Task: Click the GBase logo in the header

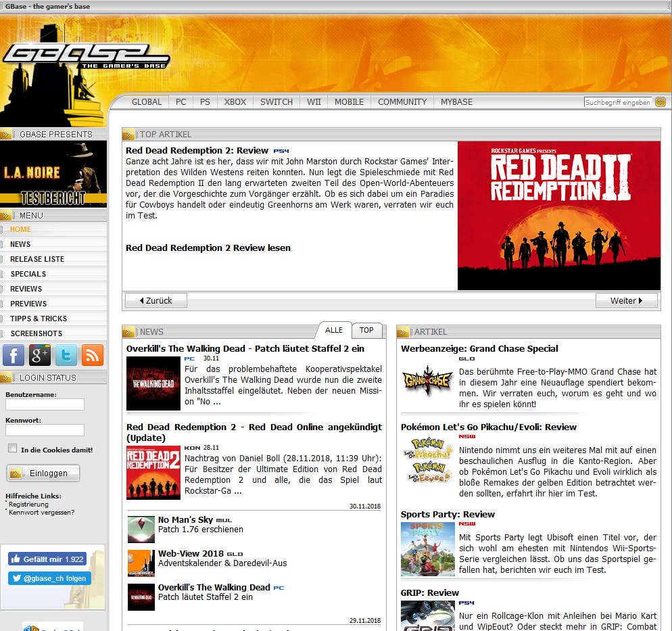Action: pos(86,55)
